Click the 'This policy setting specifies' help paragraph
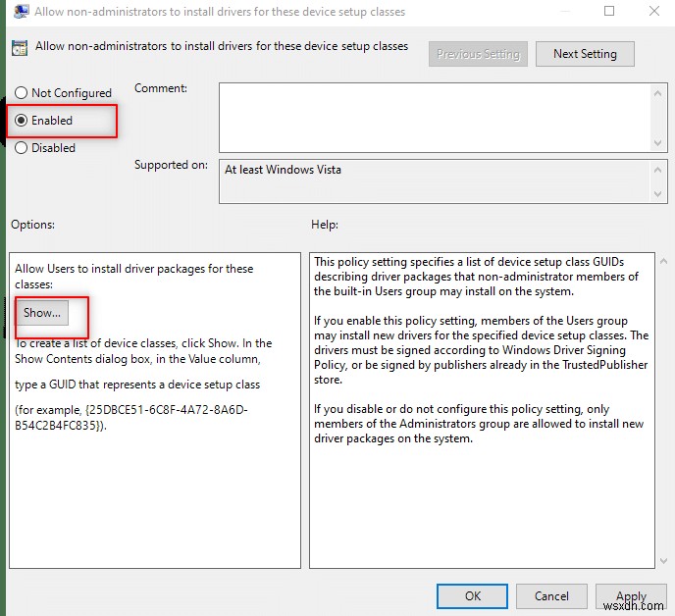Viewport: 675px width, 616px height. tap(476, 277)
